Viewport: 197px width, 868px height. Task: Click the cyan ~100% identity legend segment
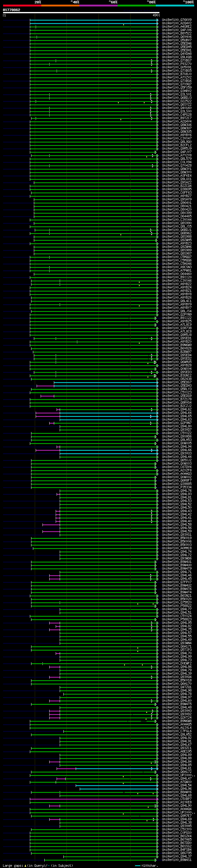175,6
